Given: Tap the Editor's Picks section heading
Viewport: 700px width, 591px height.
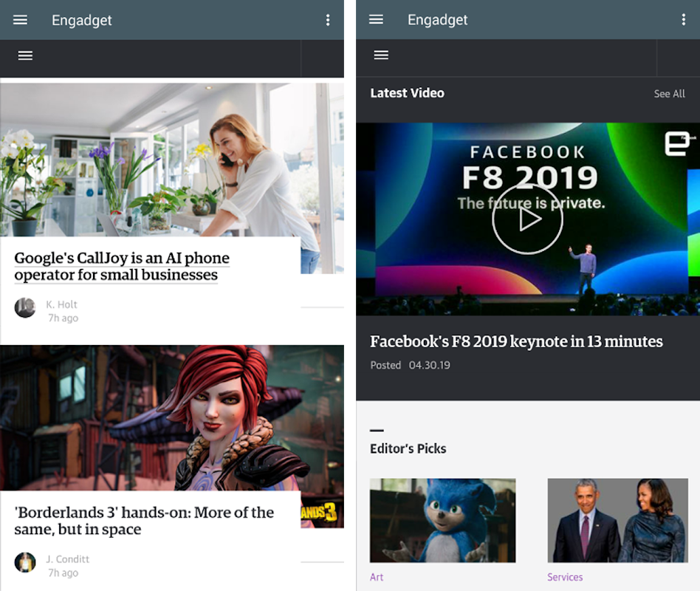Looking at the screenshot, I should (x=408, y=448).
